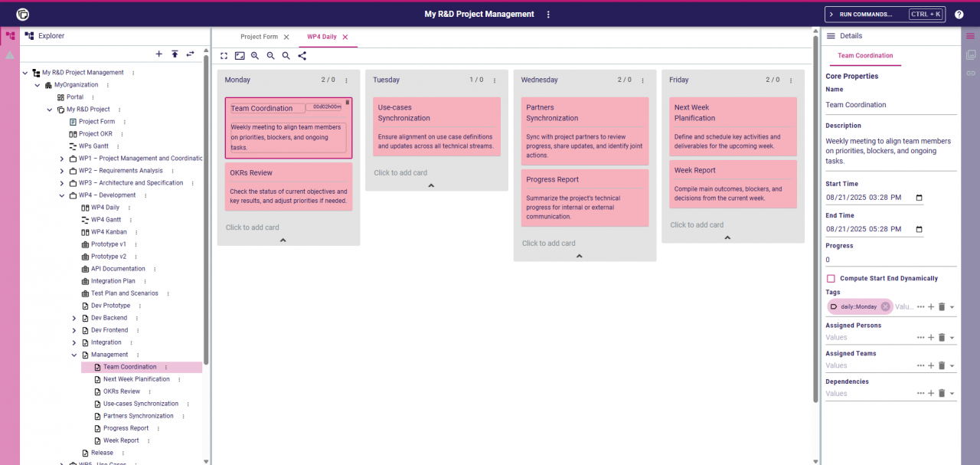
Task: Click the plus icon in the Explorer toolbar
Action: 159,54
